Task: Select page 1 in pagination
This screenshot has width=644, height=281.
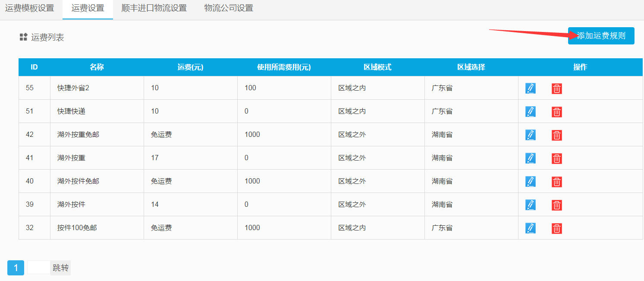Action: (16, 268)
